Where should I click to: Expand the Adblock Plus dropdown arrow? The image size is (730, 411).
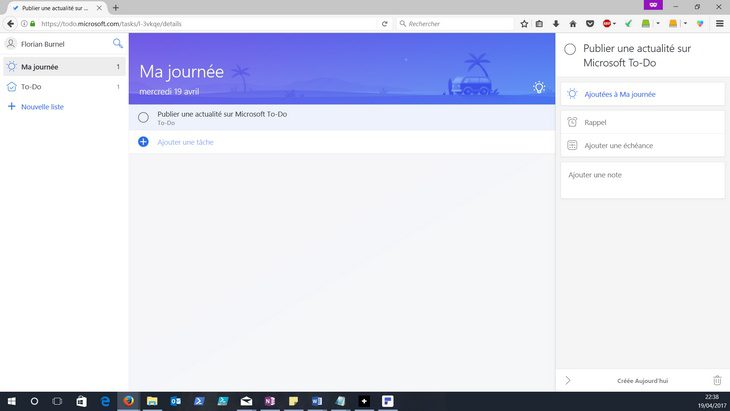[x=615, y=23]
